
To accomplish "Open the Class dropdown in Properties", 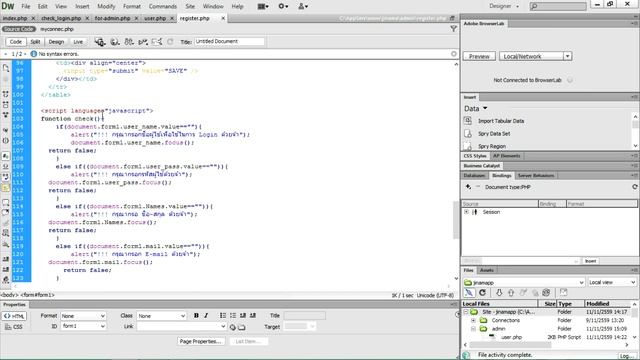I will point(162,316).
